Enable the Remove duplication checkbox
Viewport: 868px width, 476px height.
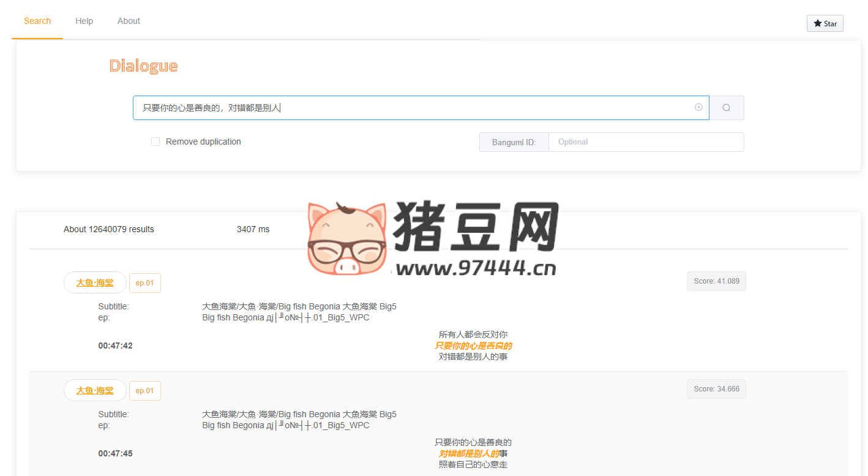(155, 142)
